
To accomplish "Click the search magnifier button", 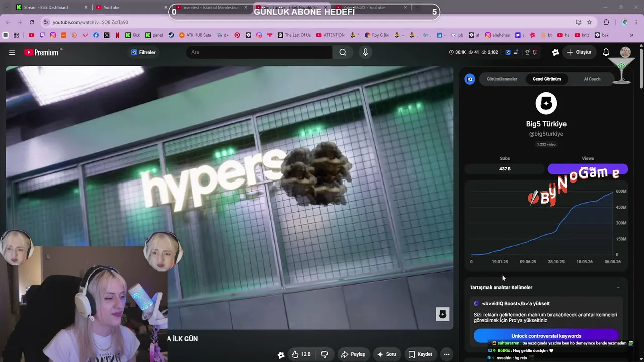I will pyautogui.click(x=343, y=52).
